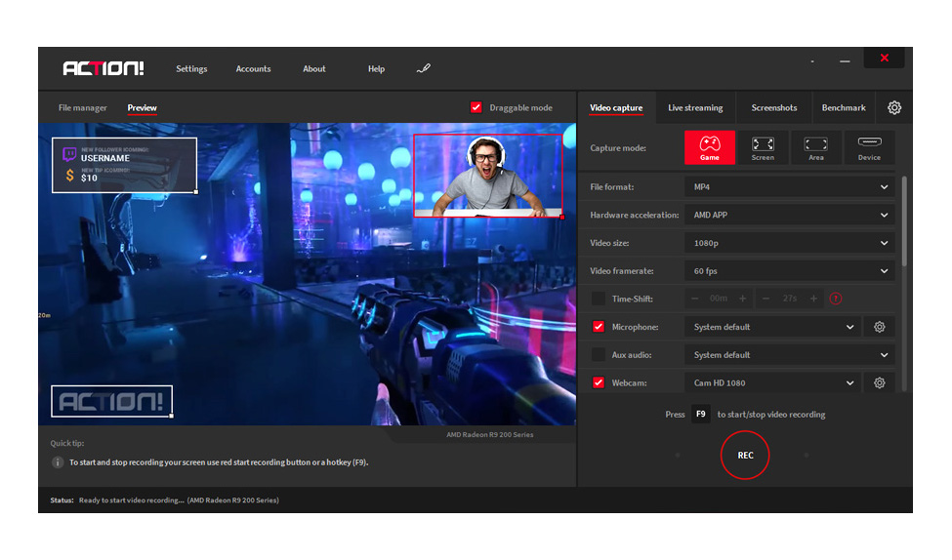Toggle the Draggable mode checkbox
Screen dimensions: 952x560
click(x=476, y=107)
